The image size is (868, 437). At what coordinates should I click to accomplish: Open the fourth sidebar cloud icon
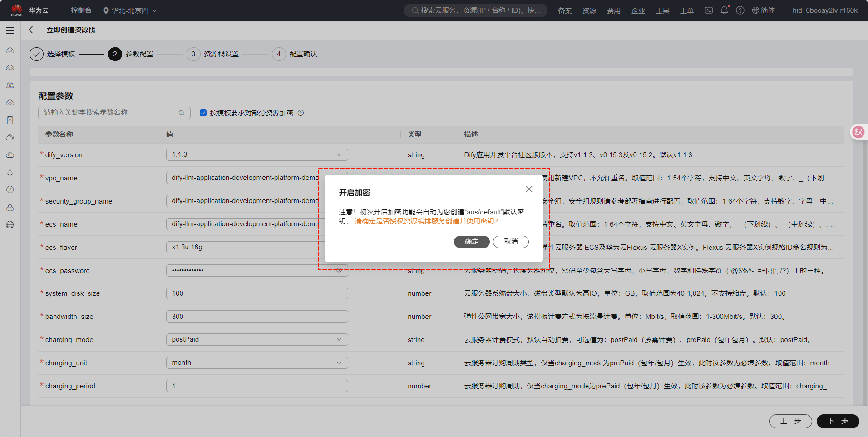pos(10,103)
